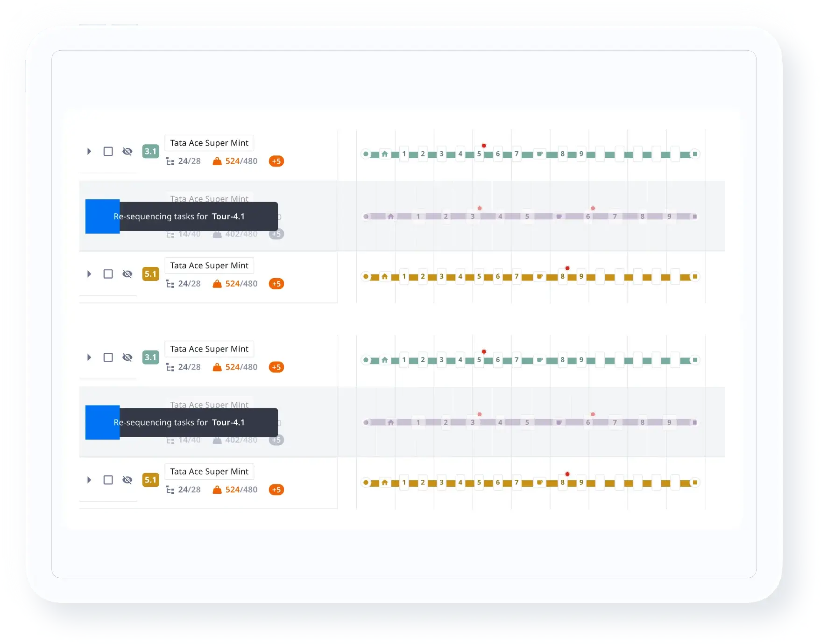The width and height of the screenshot is (821, 644).
Task: Select the checkbox for upper tour 3.1
Action: click(108, 152)
